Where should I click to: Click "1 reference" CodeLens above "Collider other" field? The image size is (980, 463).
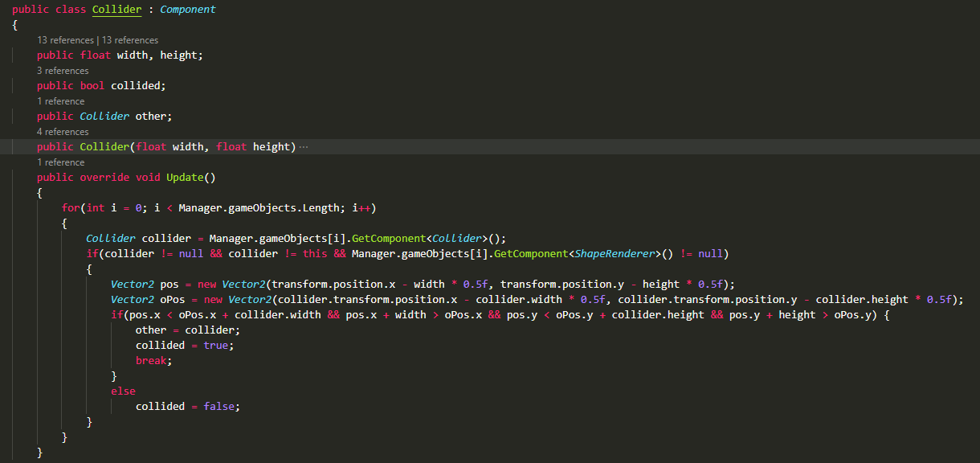click(60, 101)
